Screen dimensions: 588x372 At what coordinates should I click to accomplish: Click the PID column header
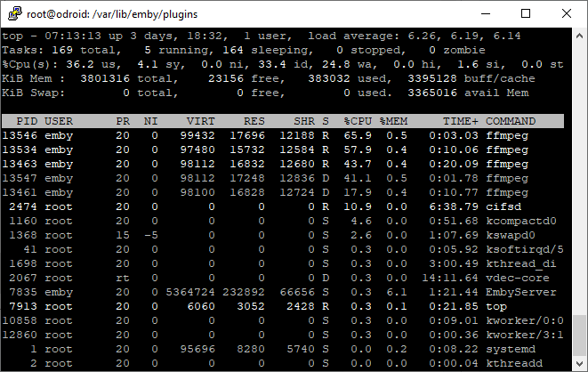click(27, 121)
